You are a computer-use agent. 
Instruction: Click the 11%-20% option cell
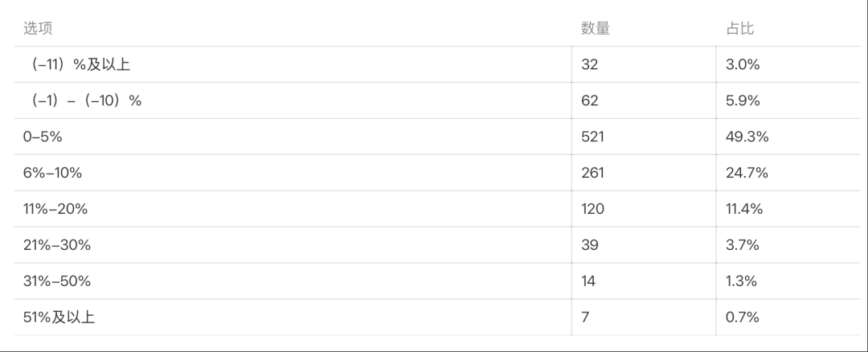[x=55, y=209]
